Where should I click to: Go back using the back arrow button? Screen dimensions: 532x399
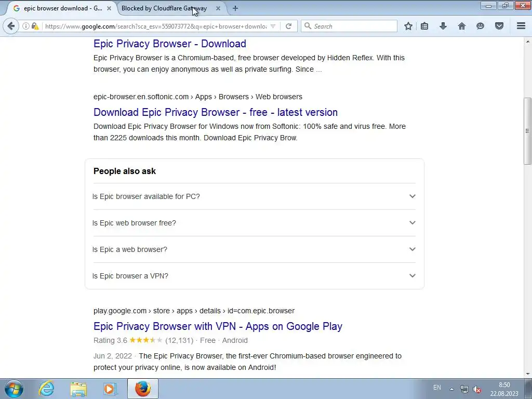click(x=11, y=26)
